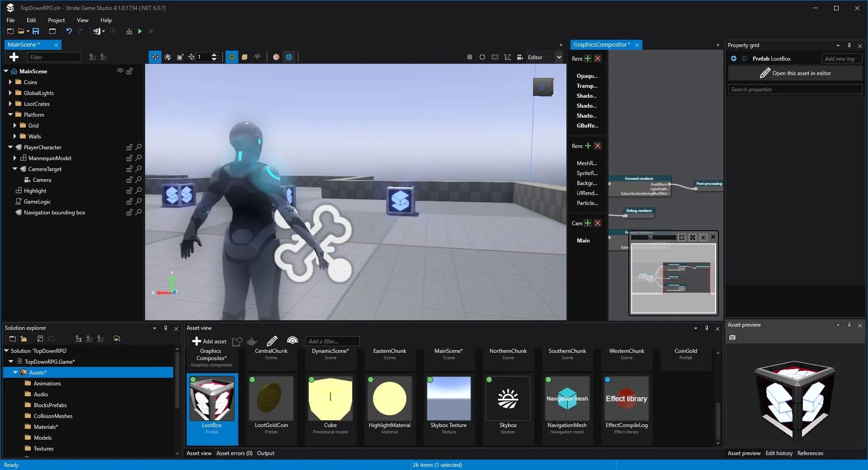
Task: Collapse the CameraTarget entity
Action: pos(15,169)
